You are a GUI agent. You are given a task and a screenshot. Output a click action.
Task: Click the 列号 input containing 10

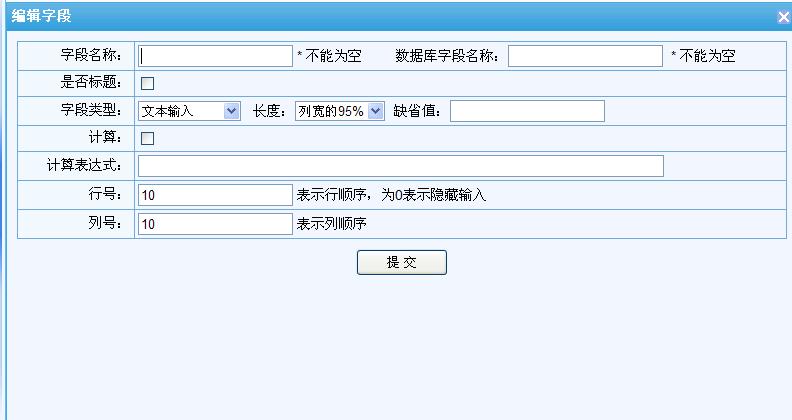pyautogui.click(x=215, y=224)
